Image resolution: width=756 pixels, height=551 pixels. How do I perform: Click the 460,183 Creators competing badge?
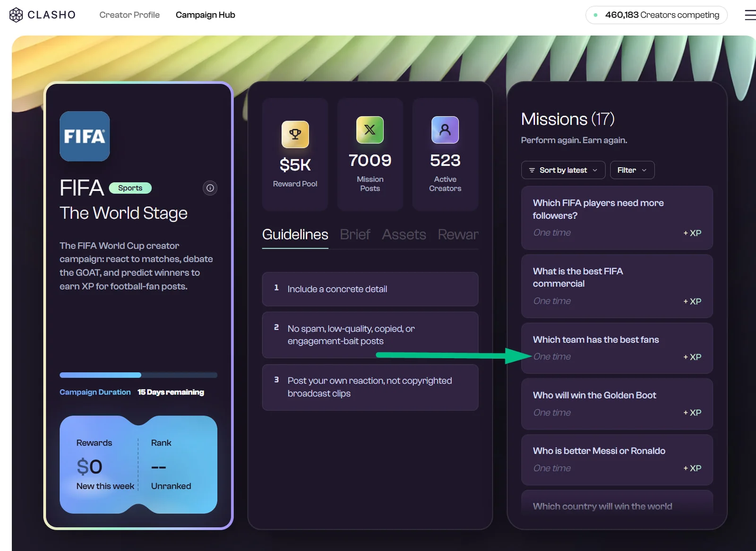[x=656, y=15]
